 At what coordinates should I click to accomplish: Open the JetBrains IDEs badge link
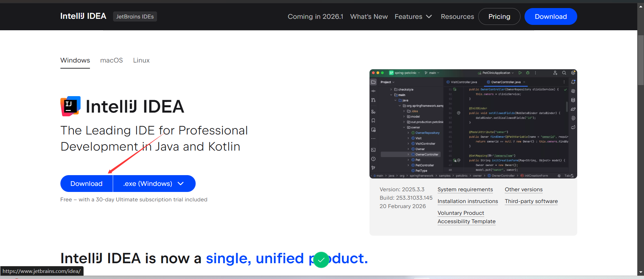click(x=135, y=16)
